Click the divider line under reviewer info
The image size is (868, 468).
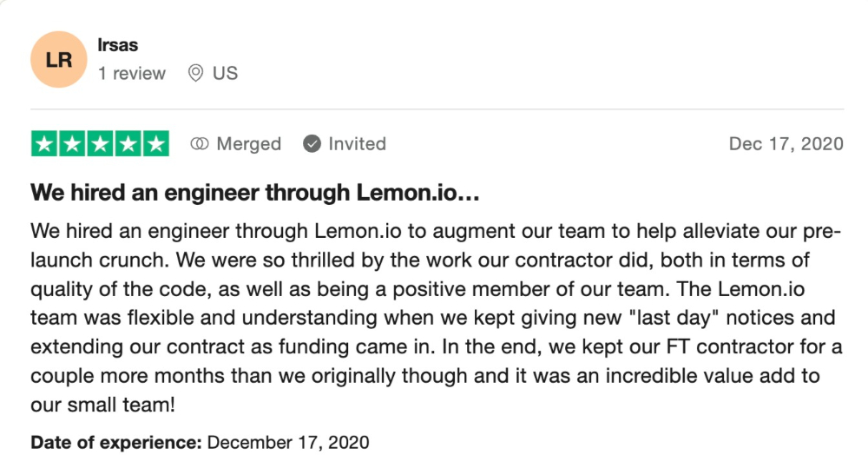pos(437,109)
